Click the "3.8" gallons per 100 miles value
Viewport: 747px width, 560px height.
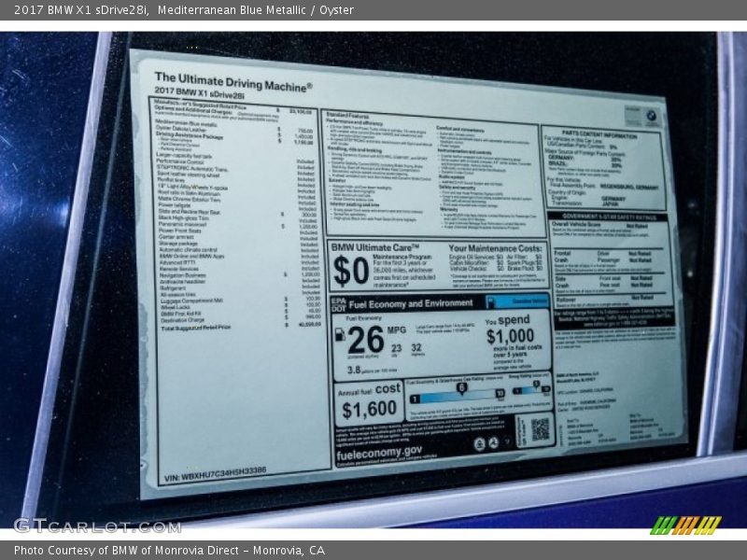click(x=354, y=370)
